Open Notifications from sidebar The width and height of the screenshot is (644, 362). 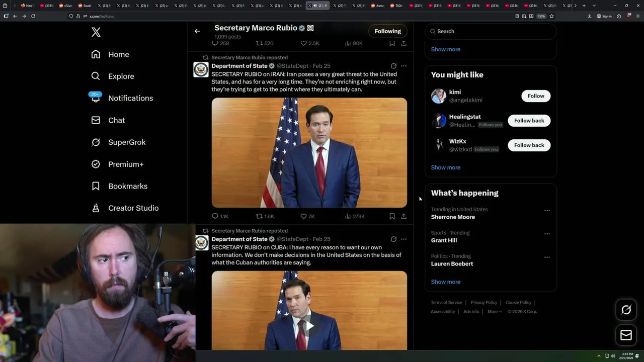(122, 98)
